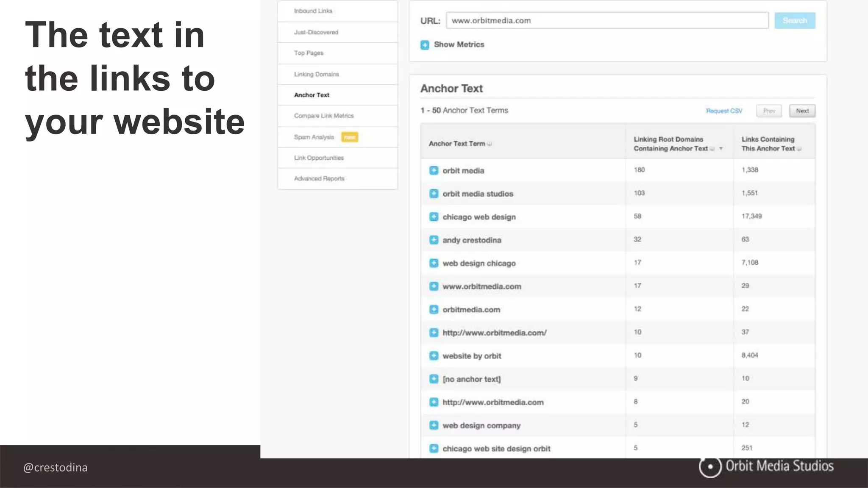Click the 'new' badge next to Spam Analysis
Screen dimensions: 868x488
coord(350,137)
